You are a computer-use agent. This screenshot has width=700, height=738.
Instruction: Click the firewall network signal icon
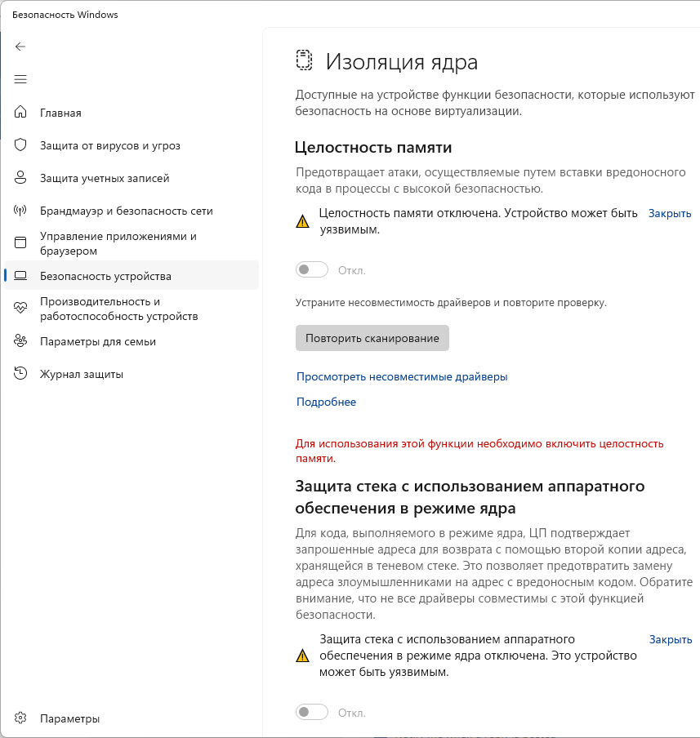(x=21, y=211)
